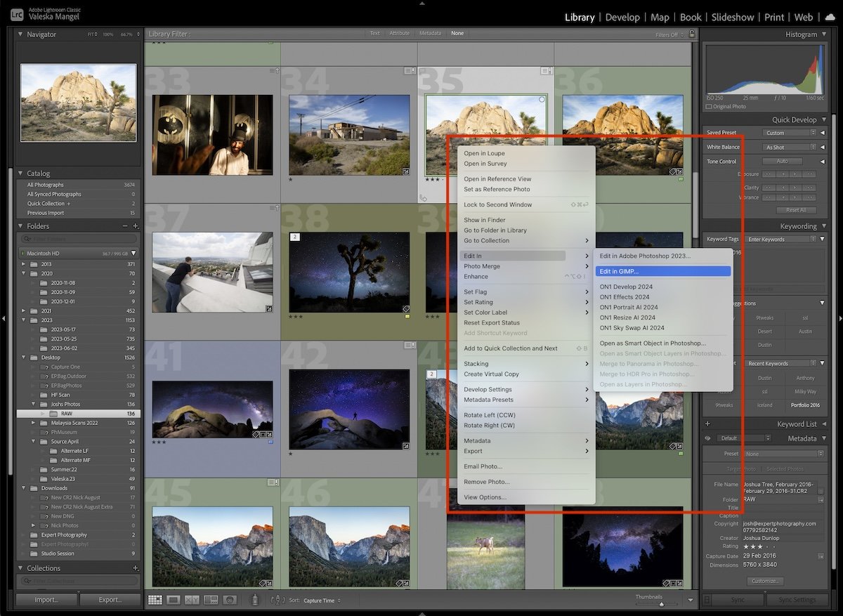Toggle the Quick Collection circle on the selected thumbnail

pos(541,99)
